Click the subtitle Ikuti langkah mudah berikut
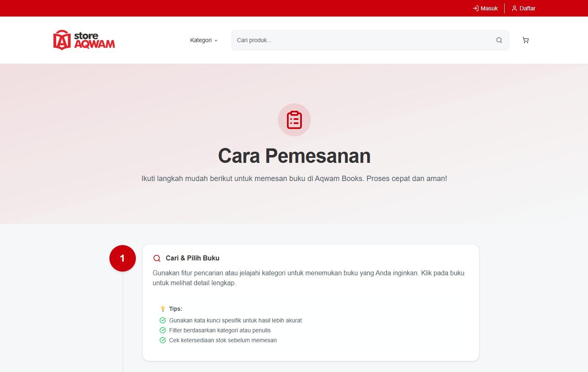The width and height of the screenshot is (588, 372). pos(294,179)
